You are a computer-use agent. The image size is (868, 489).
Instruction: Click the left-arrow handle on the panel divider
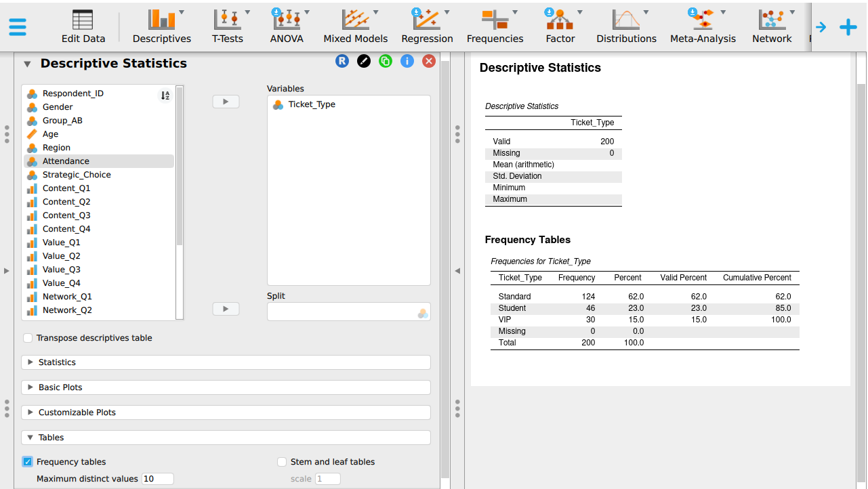[x=457, y=271]
